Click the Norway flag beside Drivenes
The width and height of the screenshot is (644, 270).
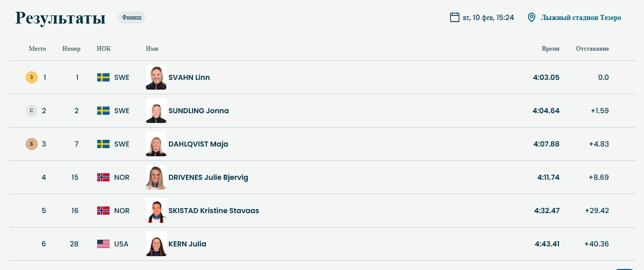pos(103,177)
